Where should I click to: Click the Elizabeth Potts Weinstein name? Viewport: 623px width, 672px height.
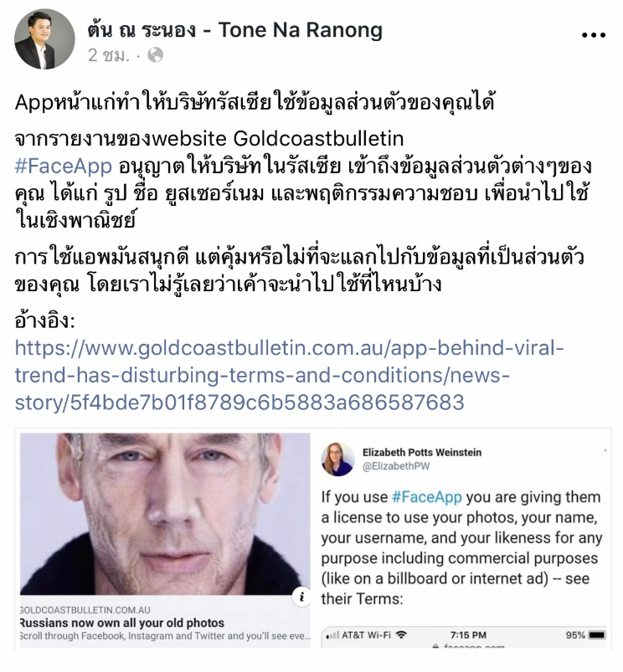(x=422, y=453)
